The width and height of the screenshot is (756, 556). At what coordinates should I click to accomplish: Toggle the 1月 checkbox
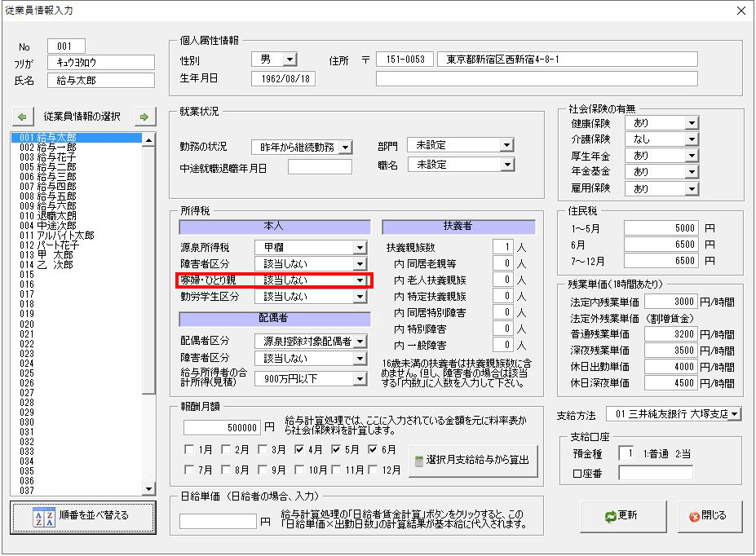[189, 449]
